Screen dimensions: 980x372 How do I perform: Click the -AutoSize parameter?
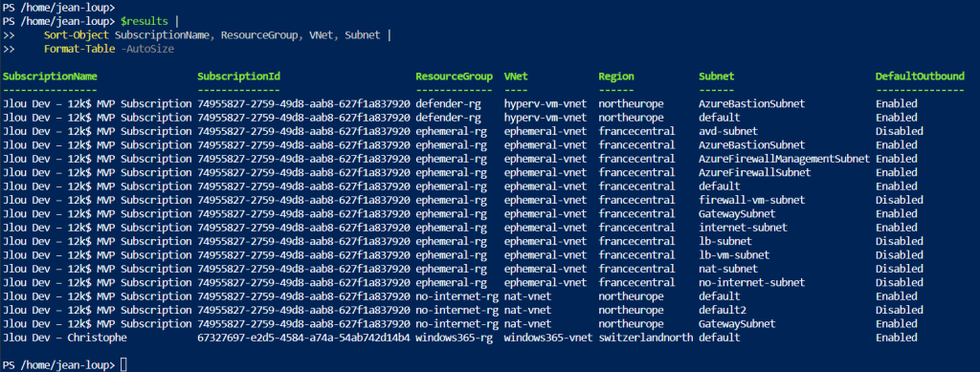(147, 50)
